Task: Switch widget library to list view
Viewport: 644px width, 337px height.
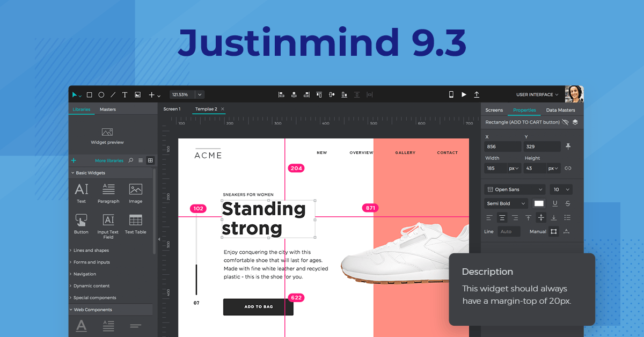Action: coord(141,160)
